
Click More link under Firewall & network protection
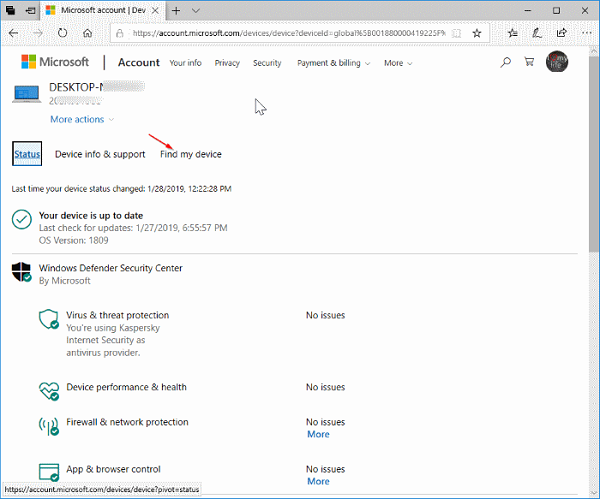318,434
